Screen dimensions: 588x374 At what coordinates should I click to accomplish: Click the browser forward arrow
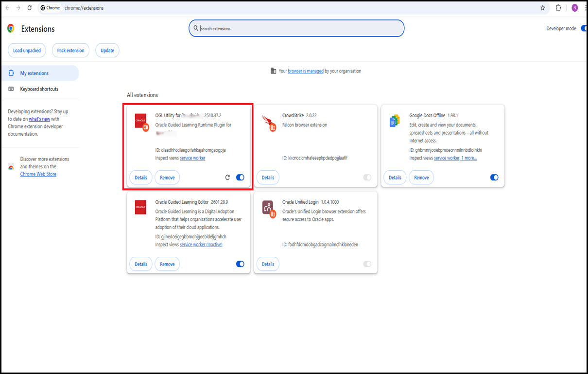(18, 8)
